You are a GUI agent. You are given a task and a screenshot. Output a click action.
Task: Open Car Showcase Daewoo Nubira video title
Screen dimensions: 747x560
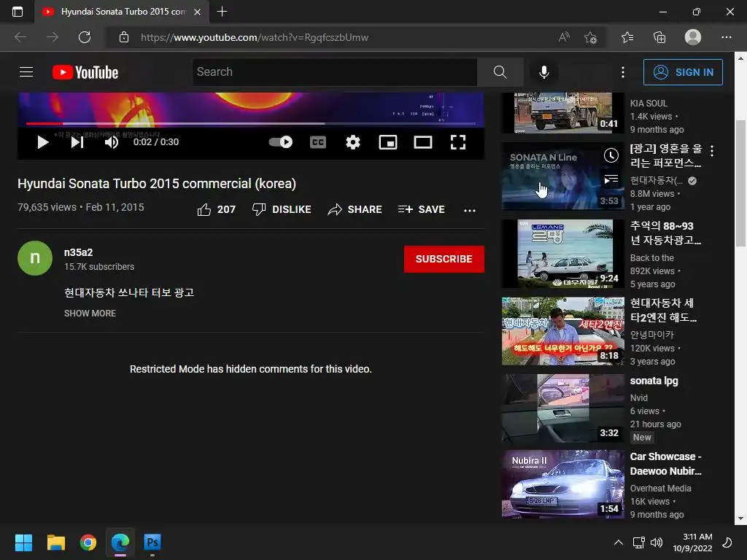tap(665, 464)
